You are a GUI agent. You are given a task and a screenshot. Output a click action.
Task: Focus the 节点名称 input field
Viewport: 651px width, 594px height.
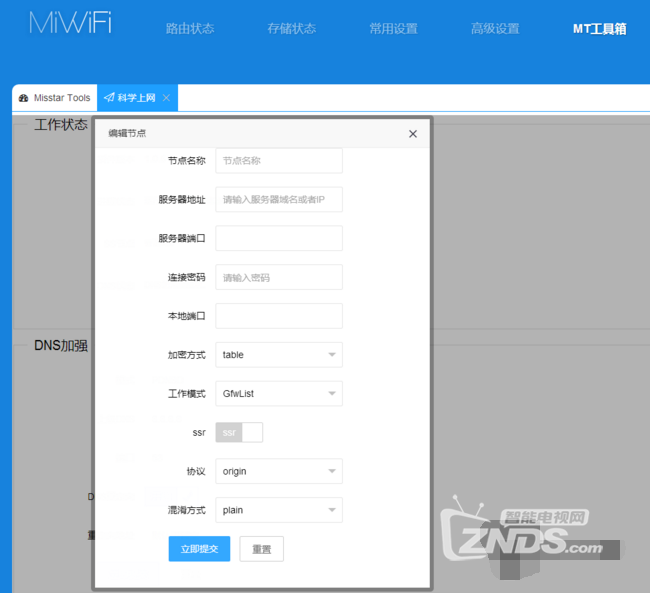click(x=279, y=161)
